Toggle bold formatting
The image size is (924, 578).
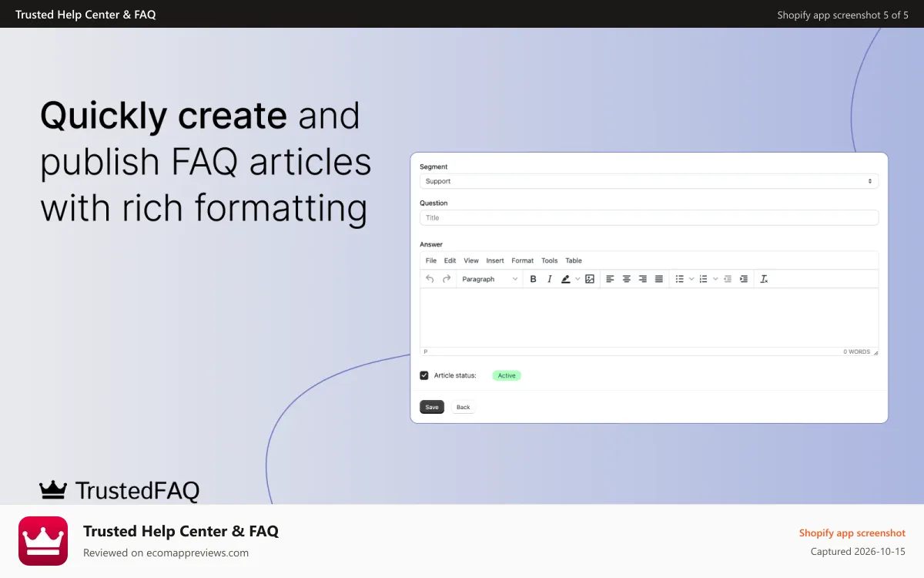coord(533,279)
